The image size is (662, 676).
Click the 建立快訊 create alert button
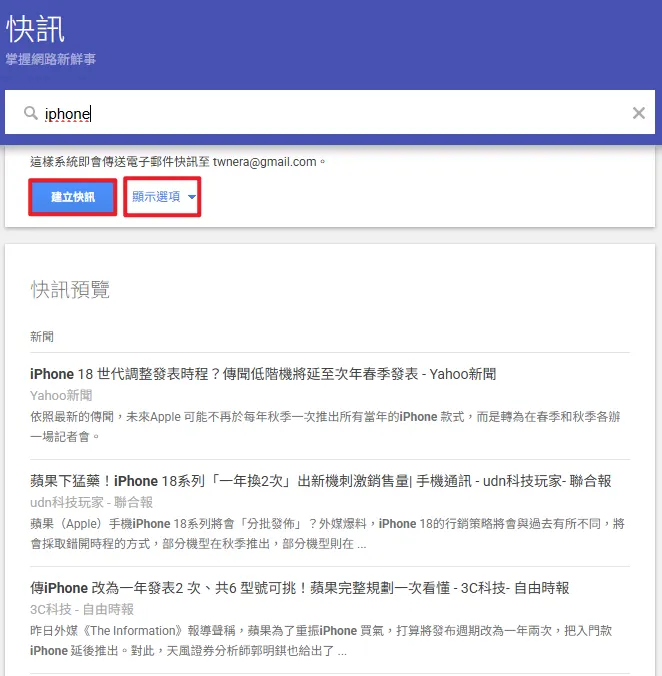click(x=73, y=197)
